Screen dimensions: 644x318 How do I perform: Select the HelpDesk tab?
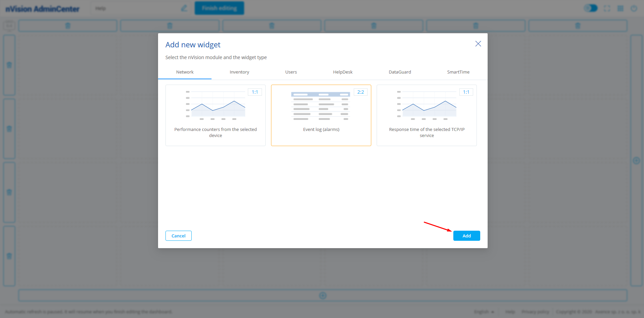point(343,72)
